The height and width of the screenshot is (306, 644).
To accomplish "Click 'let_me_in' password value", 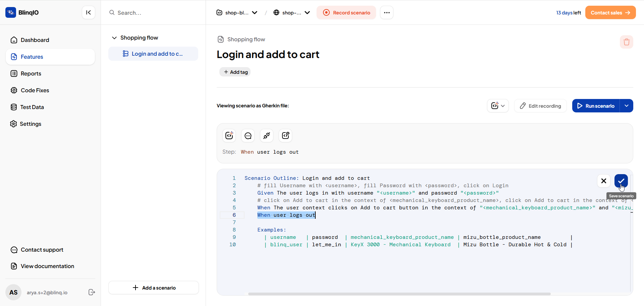I will (326, 245).
